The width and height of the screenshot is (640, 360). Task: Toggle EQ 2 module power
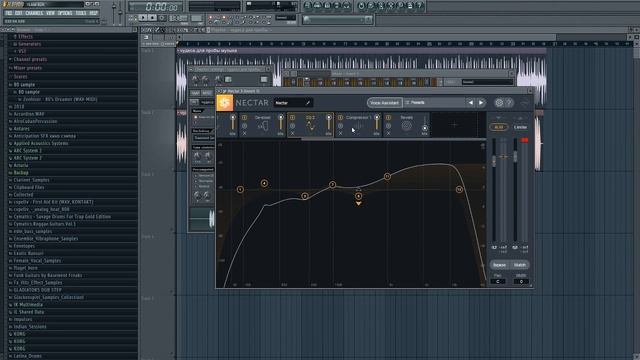tap(292, 118)
